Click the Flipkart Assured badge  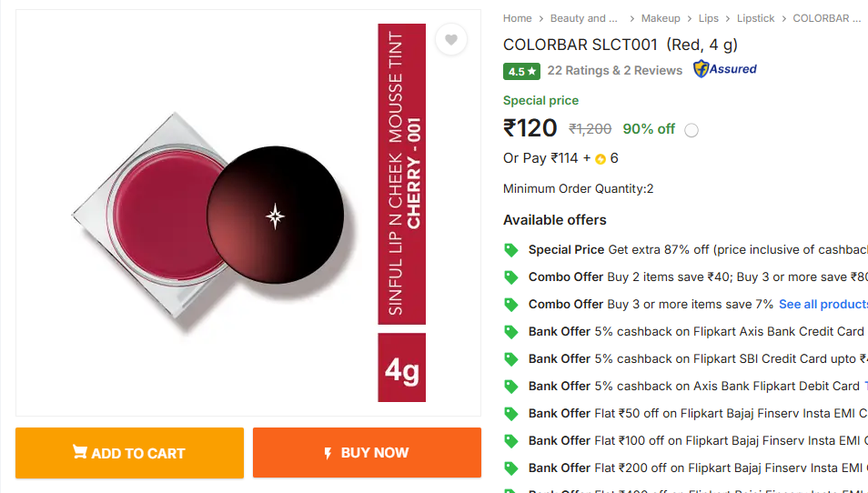pos(725,69)
